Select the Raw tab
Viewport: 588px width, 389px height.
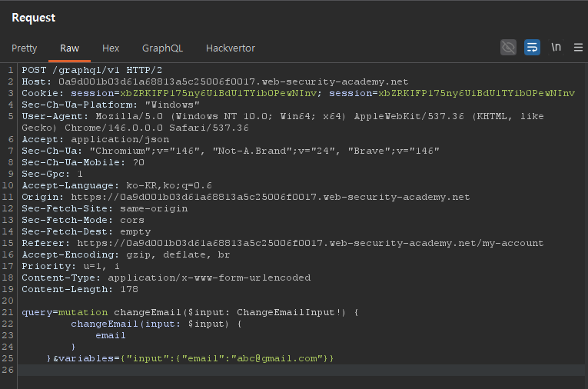tap(69, 48)
